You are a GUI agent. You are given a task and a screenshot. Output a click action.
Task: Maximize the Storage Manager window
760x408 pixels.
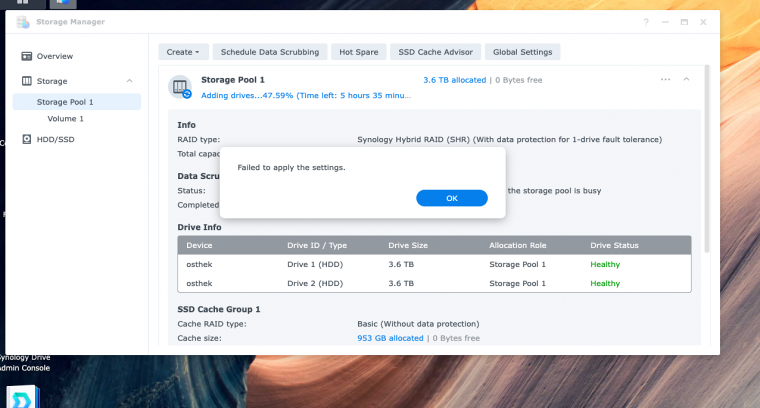(x=684, y=22)
